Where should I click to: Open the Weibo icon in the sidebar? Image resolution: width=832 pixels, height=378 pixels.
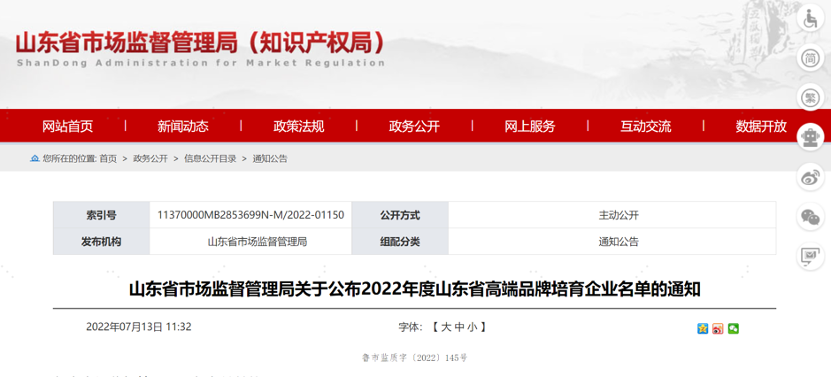coord(810,177)
